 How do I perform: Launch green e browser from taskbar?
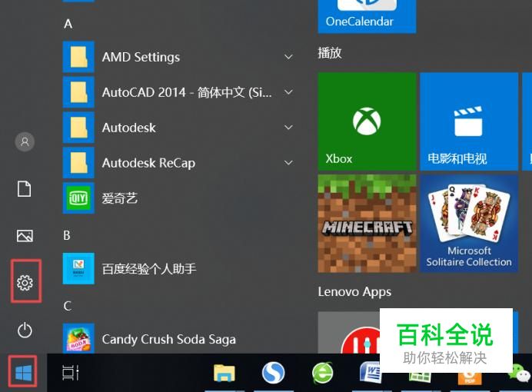pyautogui.click(x=323, y=373)
